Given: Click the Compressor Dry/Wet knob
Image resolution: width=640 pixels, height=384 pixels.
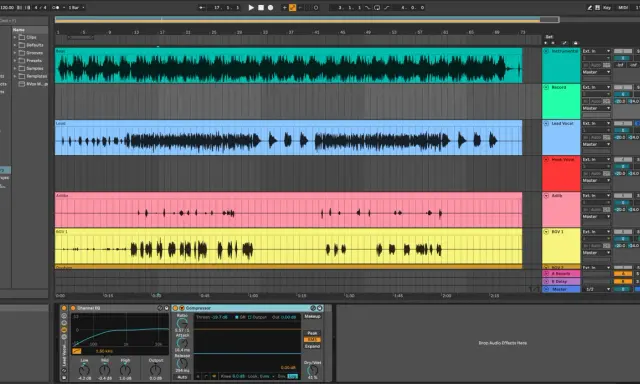Looking at the screenshot, I should tap(312, 370).
